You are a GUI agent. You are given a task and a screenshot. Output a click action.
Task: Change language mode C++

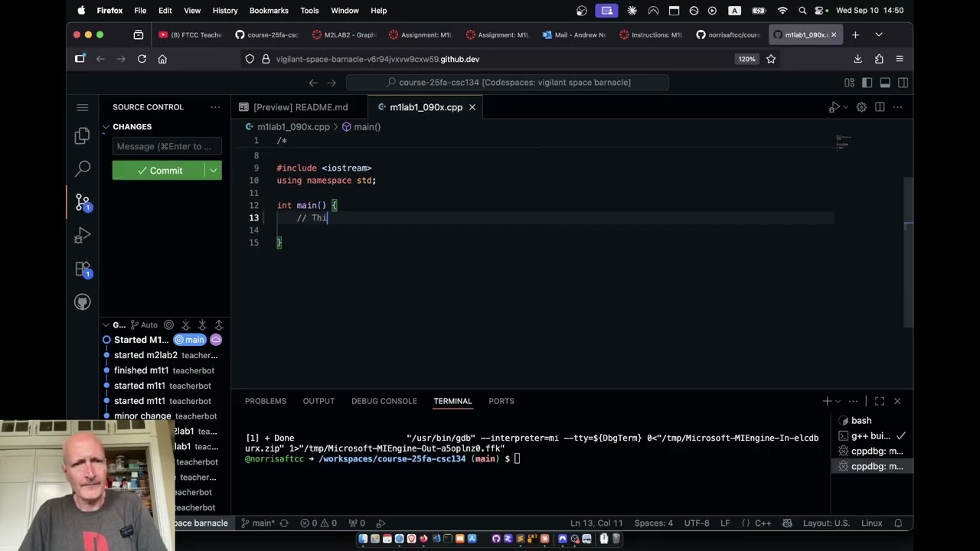coord(763,523)
